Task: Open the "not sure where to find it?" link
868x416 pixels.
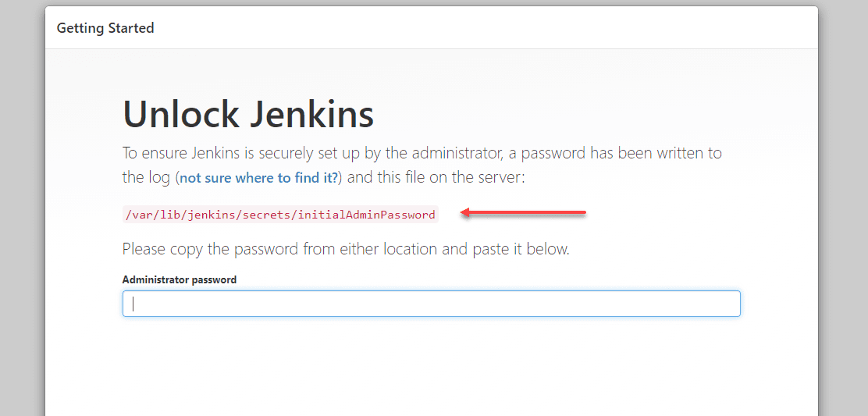Action: click(x=259, y=178)
